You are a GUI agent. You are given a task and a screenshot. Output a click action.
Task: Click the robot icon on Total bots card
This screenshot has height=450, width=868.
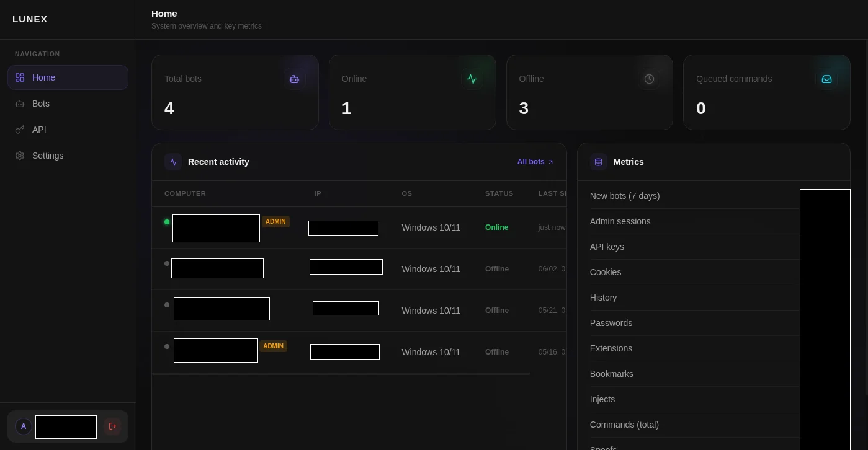coord(294,79)
